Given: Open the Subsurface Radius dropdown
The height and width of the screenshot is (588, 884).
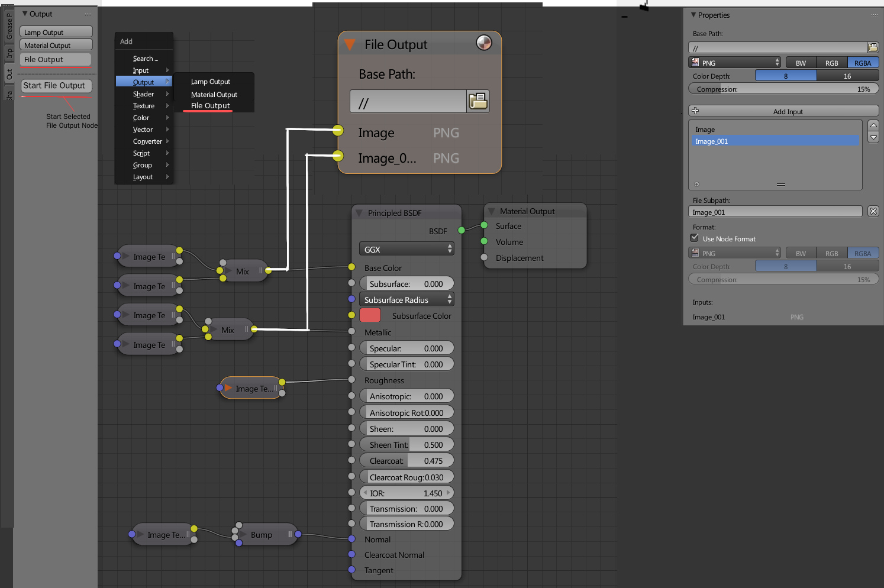Looking at the screenshot, I should click(x=406, y=299).
